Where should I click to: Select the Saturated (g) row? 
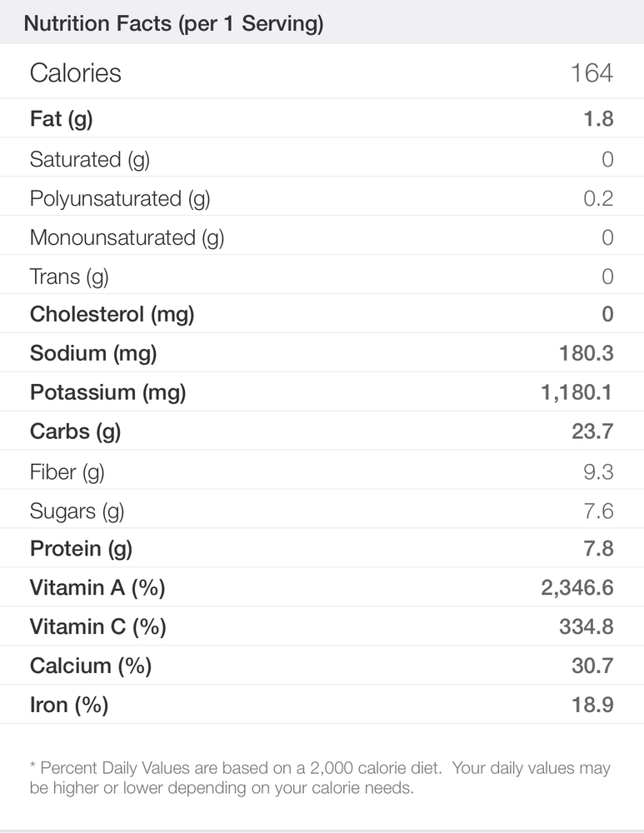[322, 157]
